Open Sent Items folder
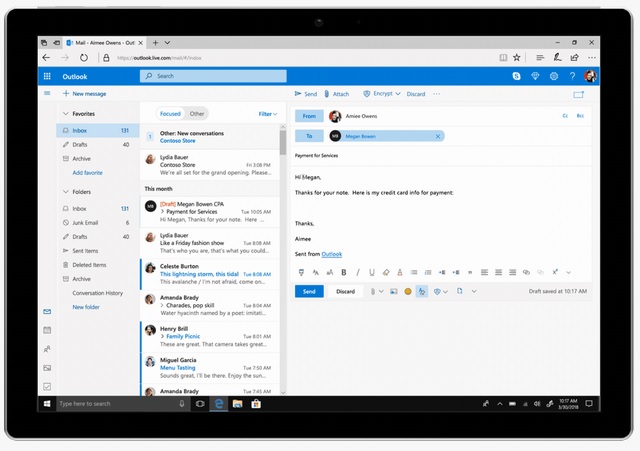This screenshot has width=640, height=451. [x=98, y=251]
